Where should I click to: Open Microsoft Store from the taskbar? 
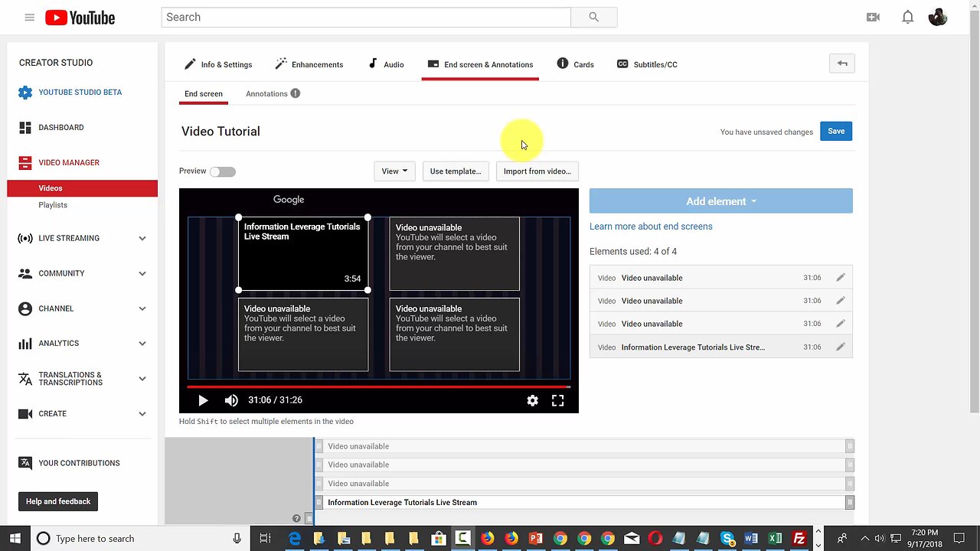pyautogui.click(x=439, y=539)
